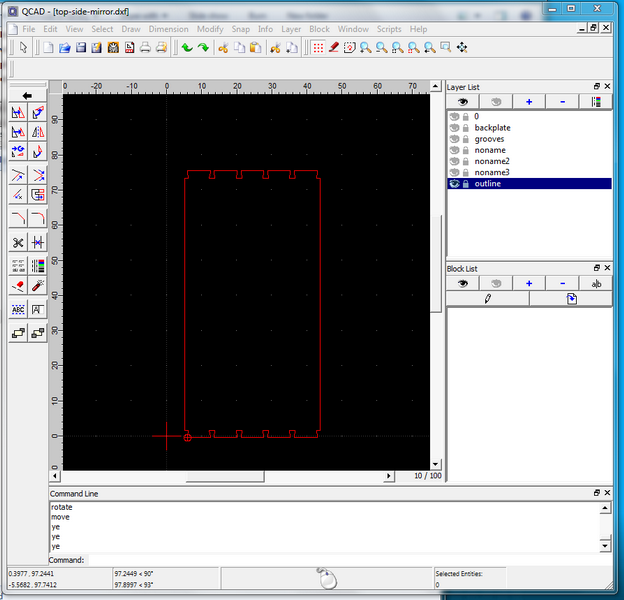This screenshot has width=624, height=600.
Task: Toggle the lock on noname3 layer
Action: (x=466, y=172)
